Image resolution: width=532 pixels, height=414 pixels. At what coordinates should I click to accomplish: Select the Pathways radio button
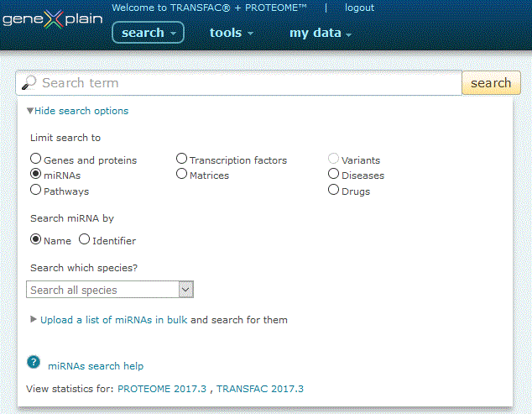pyautogui.click(x=35, y=190)
